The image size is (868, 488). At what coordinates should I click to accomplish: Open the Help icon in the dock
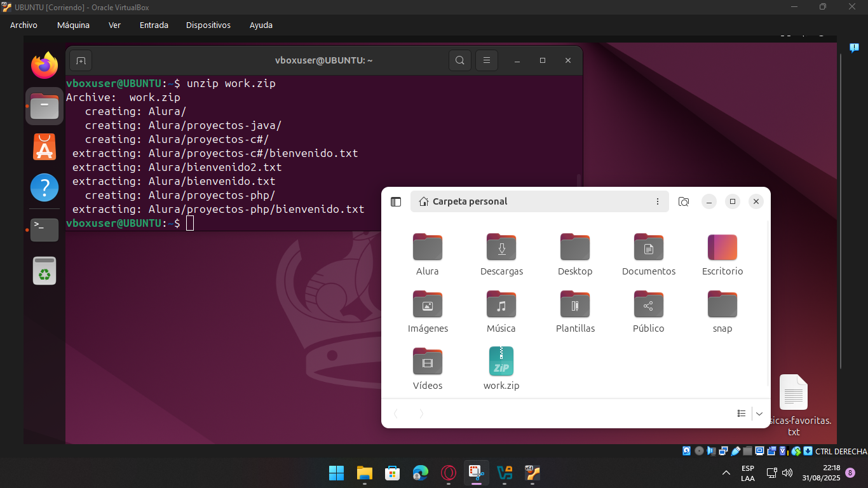pyautogui.click(x=44, y=187)
